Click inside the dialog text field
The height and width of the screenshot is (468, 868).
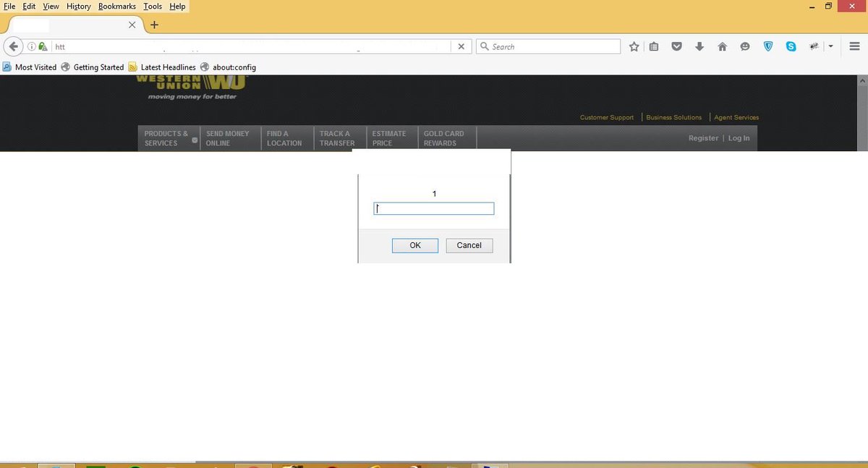coord(433,208)
